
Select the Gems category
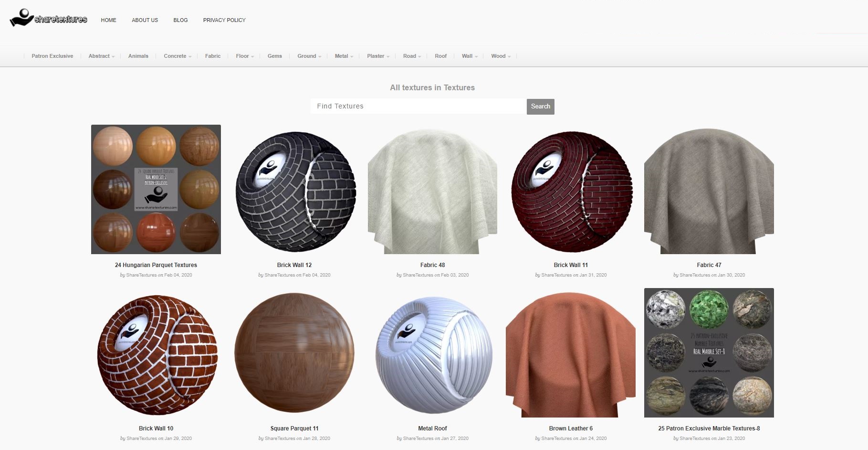pyautogui.click(x=274, y=56)
